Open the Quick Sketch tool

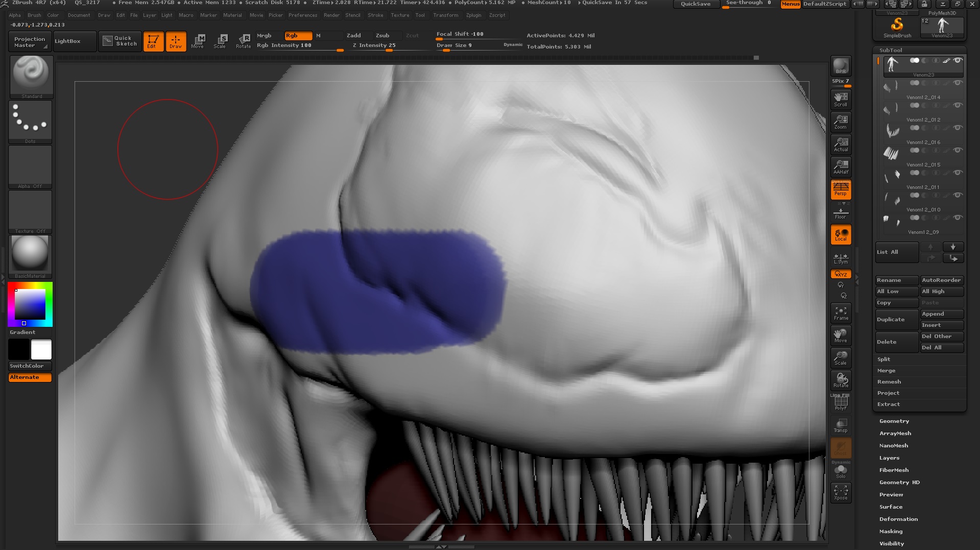(121, 41)
